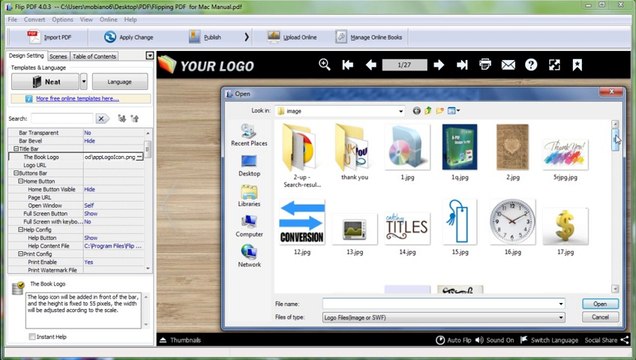Click the bookmark icon in flipbook bar
This screenshot has height=360, width=636.
tap(577, 65)
